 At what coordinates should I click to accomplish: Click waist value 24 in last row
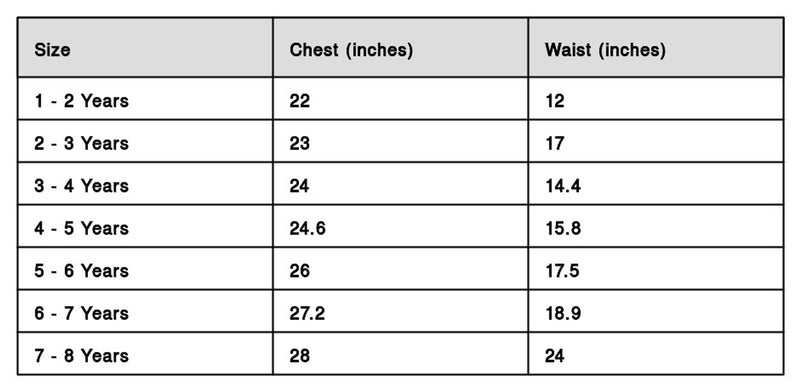pyautogui.click(x=555, y=355)
